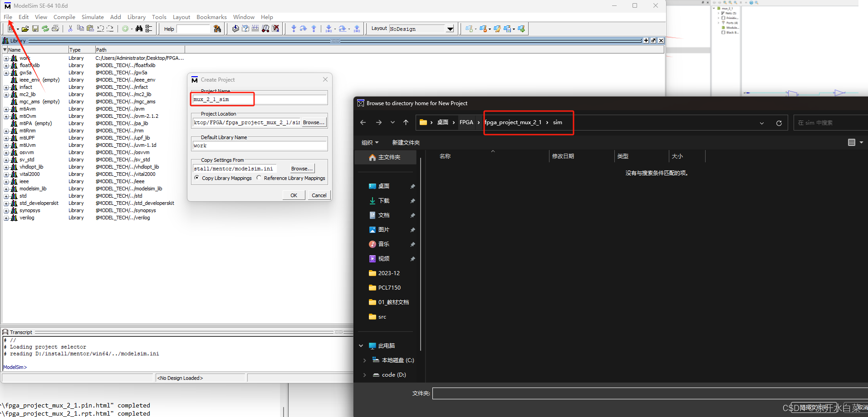This screenshot has height=417, width=868.
Task: Click the Cut scissors icon
Action: (x=70, y=29)
